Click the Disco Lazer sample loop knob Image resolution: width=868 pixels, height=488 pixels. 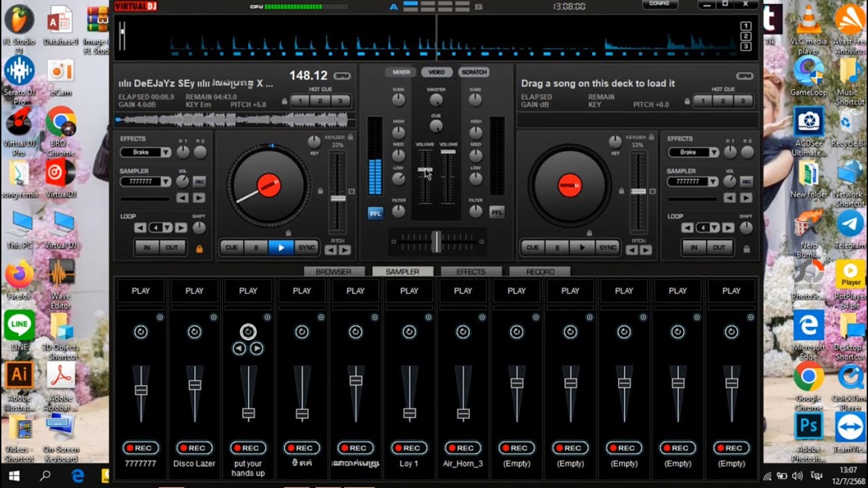pos(195,331)
